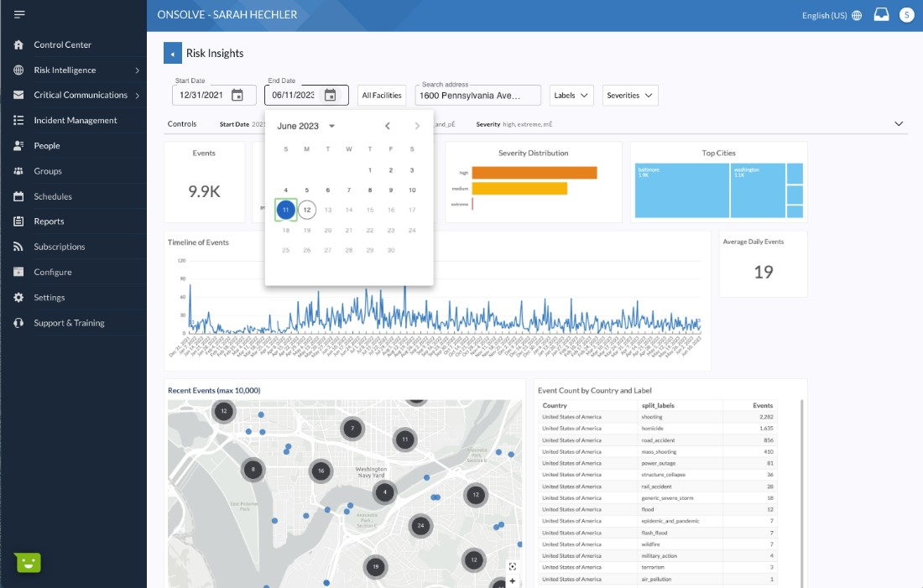The height and width of the screenshot is (588, 923).
Task: Click the chatbot assistant icon
Action: (29, 562)
